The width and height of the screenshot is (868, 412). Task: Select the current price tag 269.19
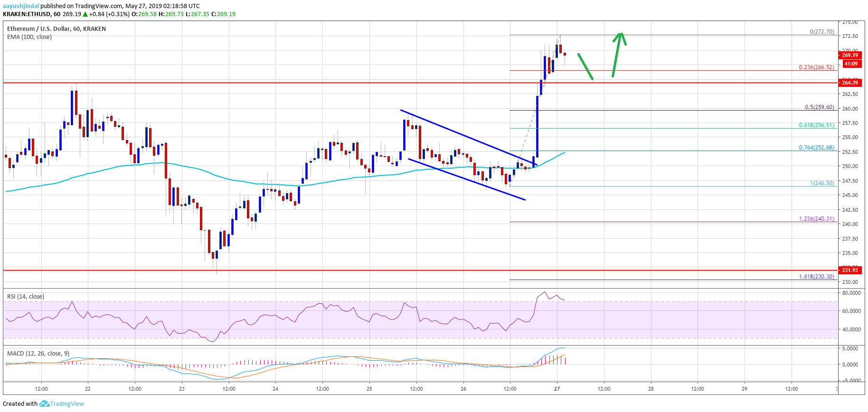[x=850, y=55]
